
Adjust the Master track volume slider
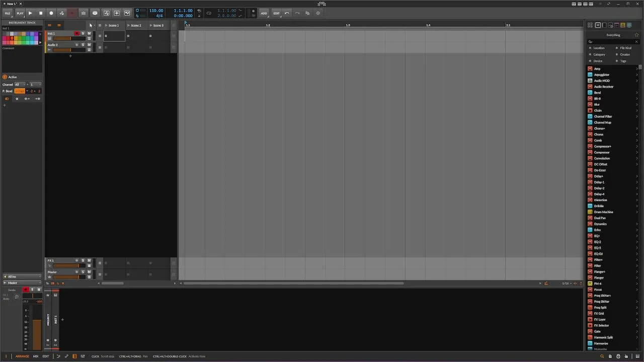68,277
